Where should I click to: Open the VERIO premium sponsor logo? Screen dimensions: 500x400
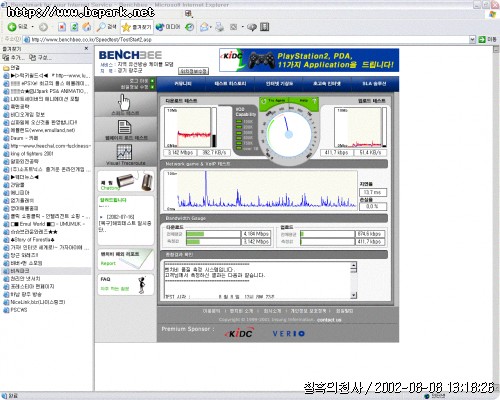click(289, 333)
